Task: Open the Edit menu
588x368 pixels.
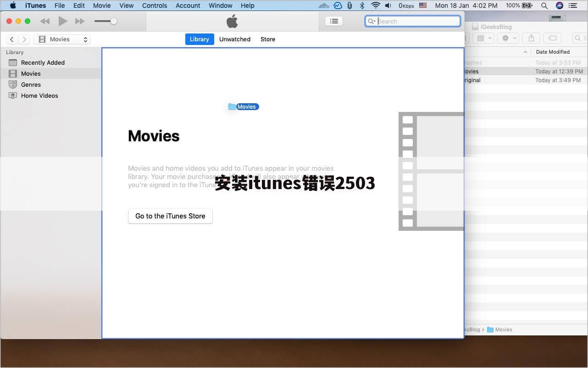Action: pos(79,6)
